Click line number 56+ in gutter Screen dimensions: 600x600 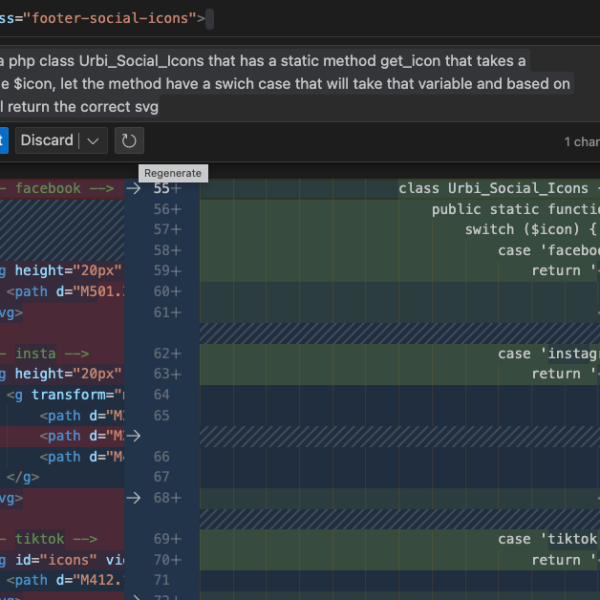coord(167,209)
